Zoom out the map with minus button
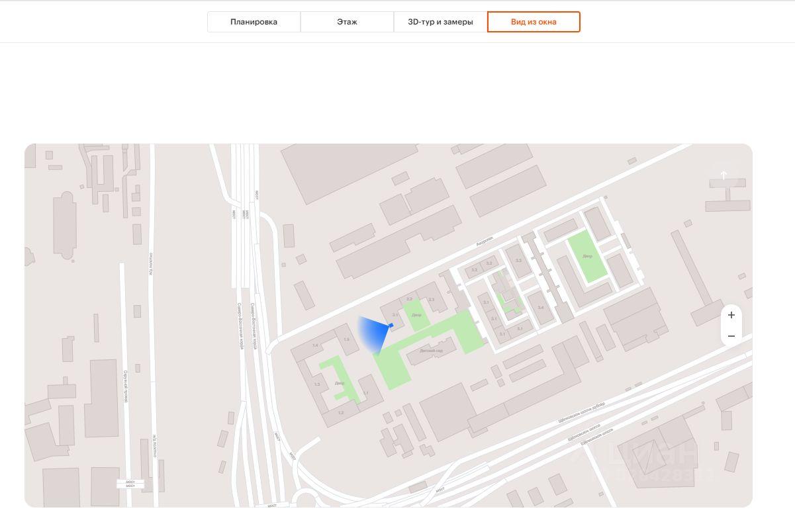Image resolution: width=795 pixels, height=532 pixels. (731, 336)
